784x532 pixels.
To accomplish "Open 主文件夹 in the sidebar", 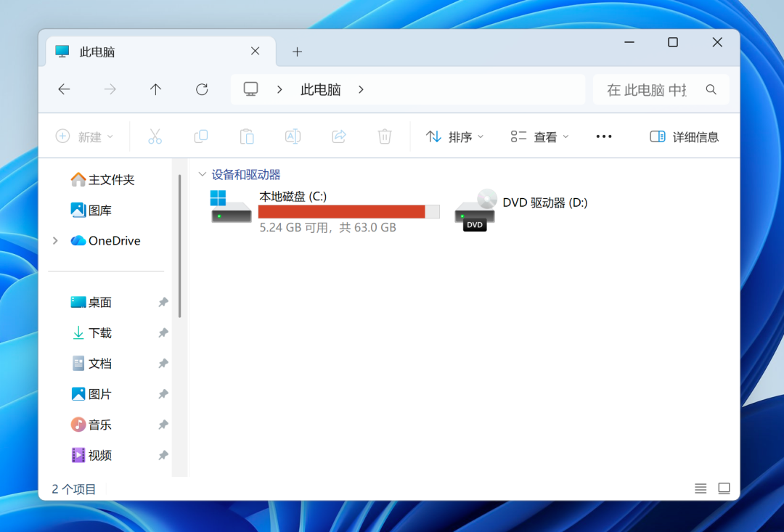I will coord(102,179).
